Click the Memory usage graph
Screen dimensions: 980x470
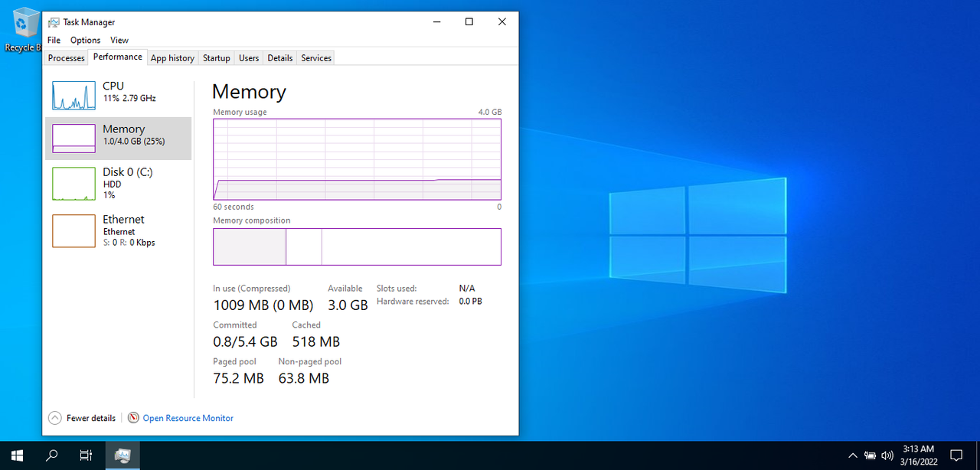tap(357, 159)
